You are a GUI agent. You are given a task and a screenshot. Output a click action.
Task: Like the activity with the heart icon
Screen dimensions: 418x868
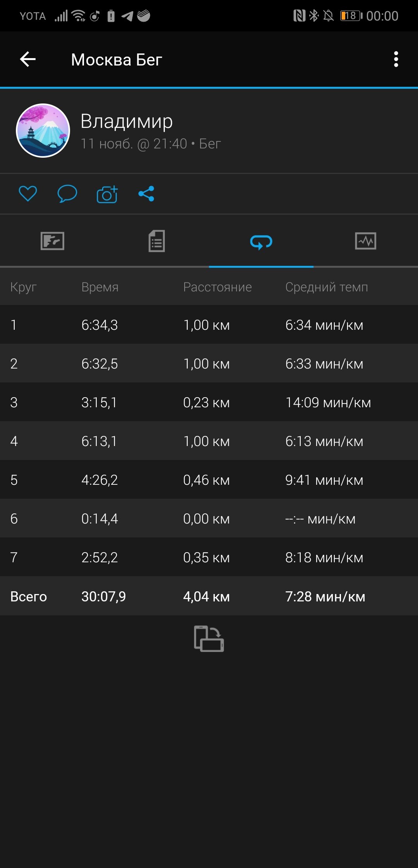point(28,194)
